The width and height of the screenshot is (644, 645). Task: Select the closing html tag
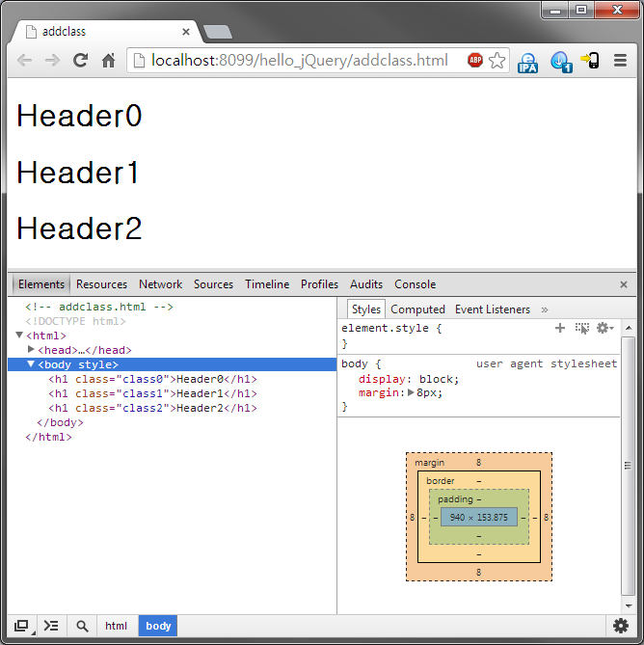click(48, 437)
